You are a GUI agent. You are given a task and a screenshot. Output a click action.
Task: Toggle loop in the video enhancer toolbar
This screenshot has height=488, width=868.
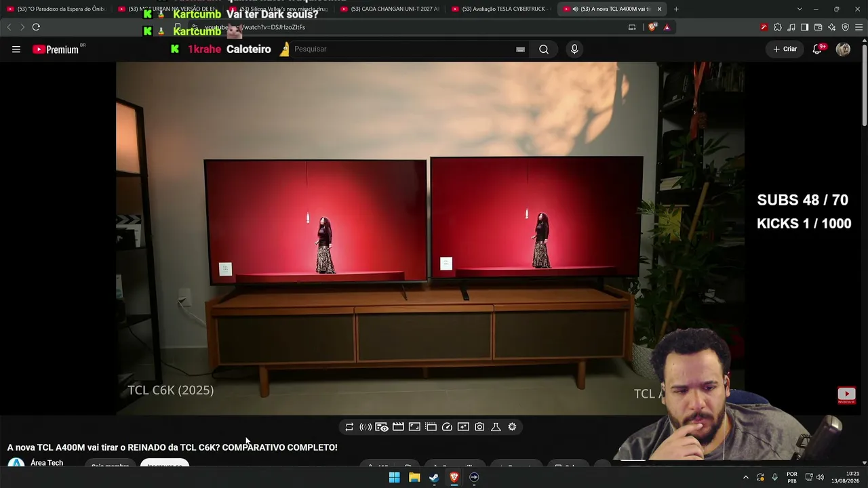(x=349, y=427)
